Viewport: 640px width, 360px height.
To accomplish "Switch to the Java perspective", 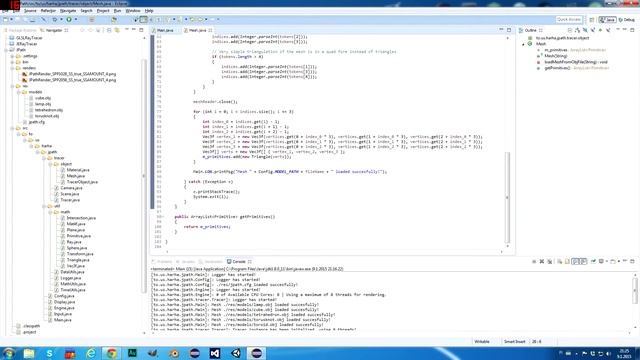I will pos(608,20).
